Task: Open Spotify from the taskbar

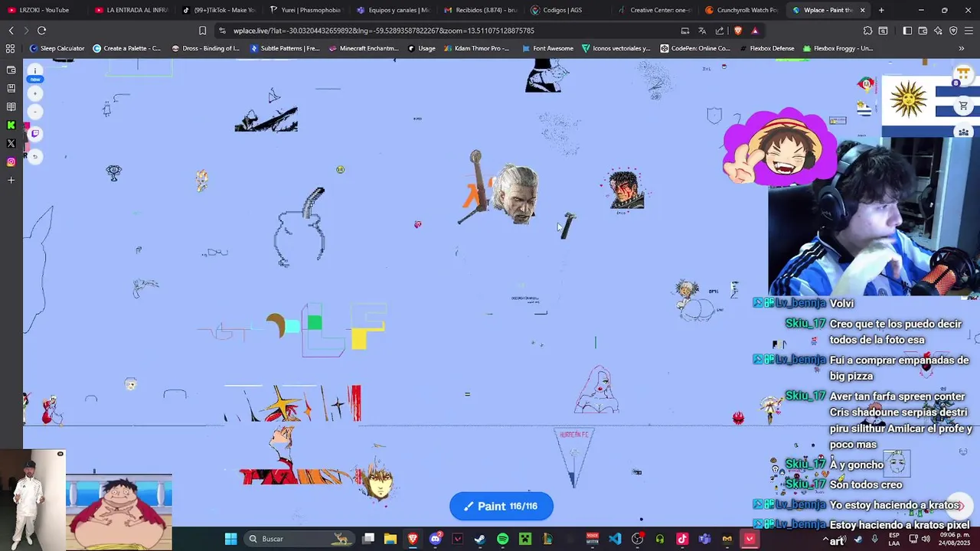Action: [x=502, y=539]
